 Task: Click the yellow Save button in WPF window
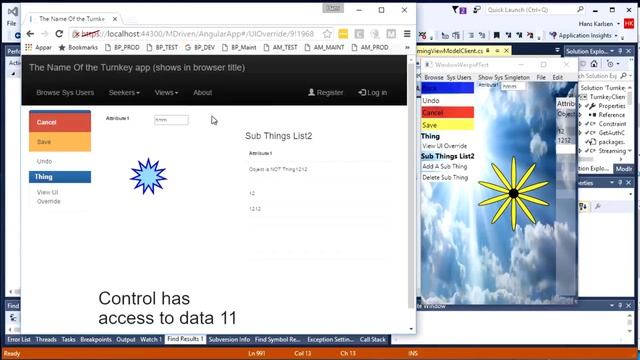click(x=447, y=125)
